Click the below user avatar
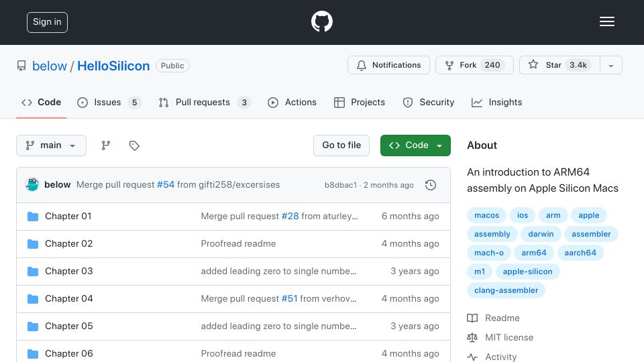This screenshot has width=644, height=362. point(32,185)
